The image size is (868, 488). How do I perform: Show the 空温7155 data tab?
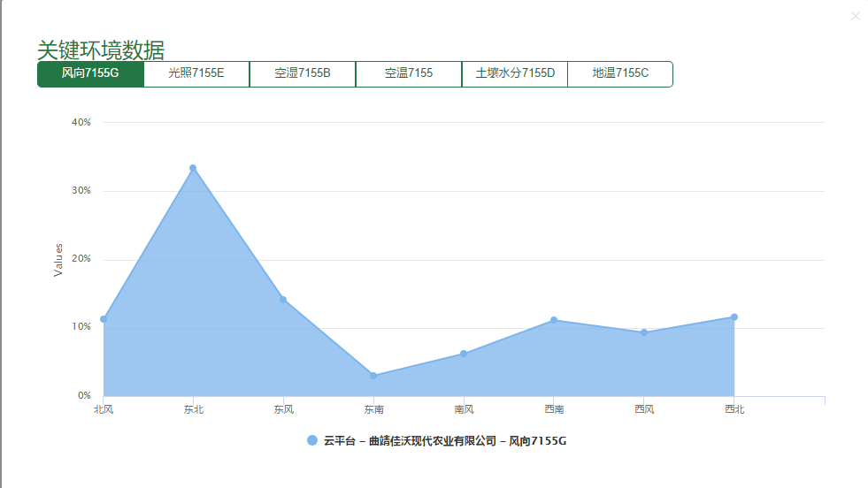409,73
